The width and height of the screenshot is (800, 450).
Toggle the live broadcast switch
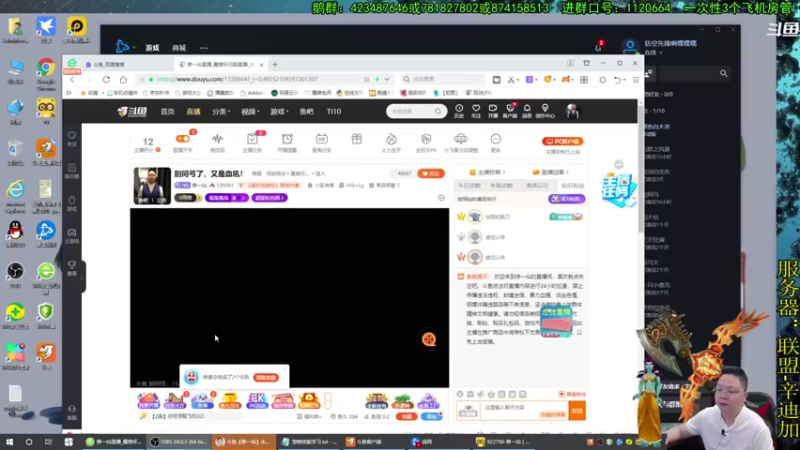[183, 139]
